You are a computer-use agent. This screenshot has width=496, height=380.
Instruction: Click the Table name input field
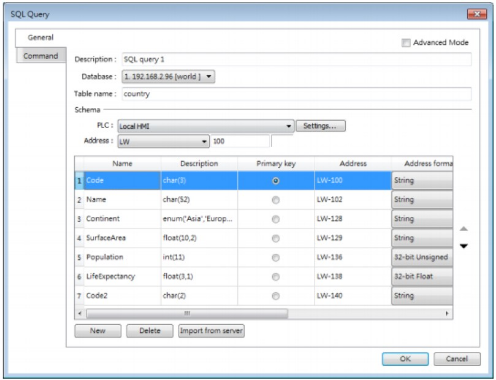(x=297, y=94)
